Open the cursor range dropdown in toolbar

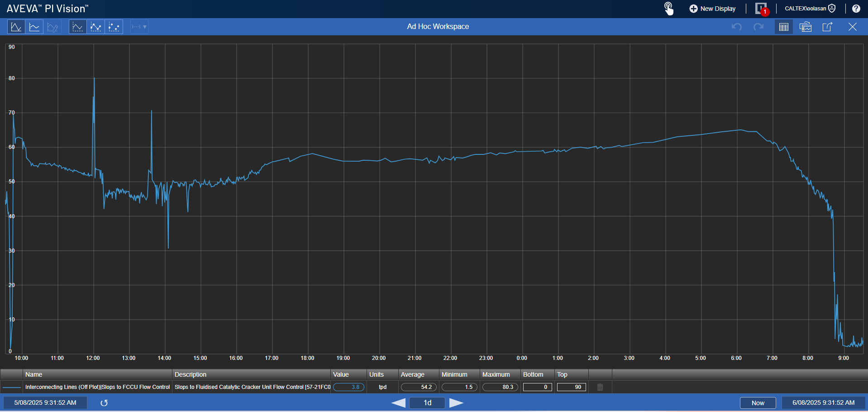139,27
